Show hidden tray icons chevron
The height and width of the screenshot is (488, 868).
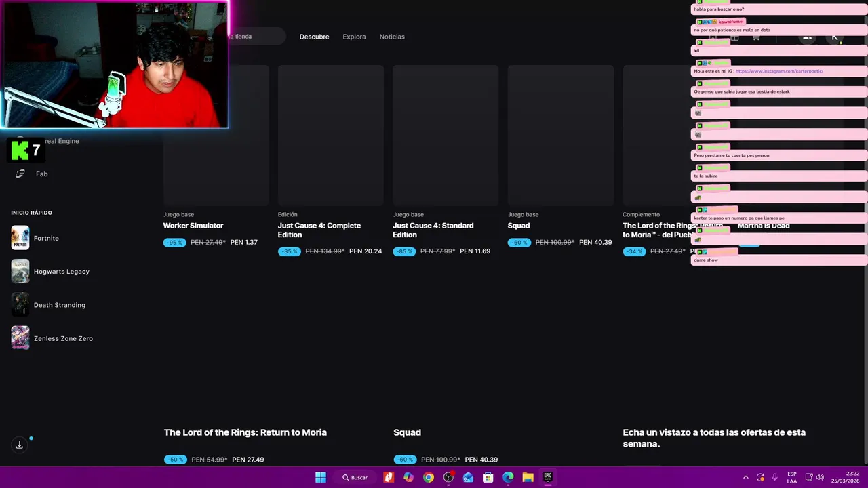746,477
